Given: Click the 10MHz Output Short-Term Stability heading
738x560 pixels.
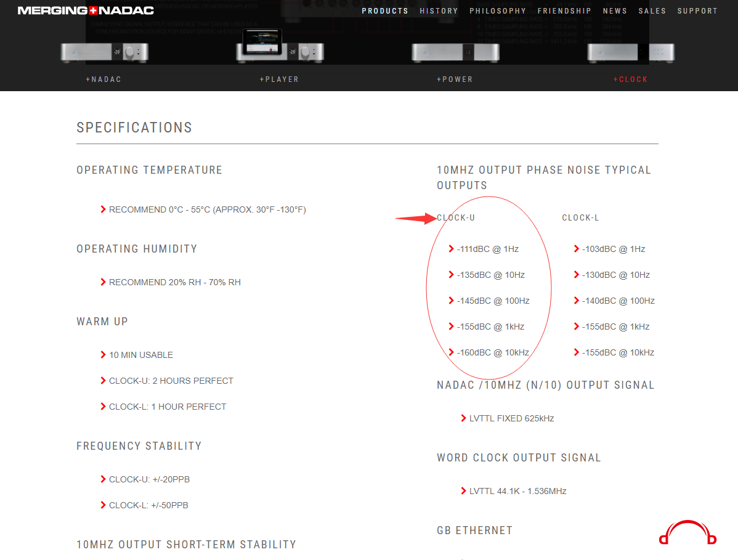Looking at the screenshot, I should (x=187, y=545).
